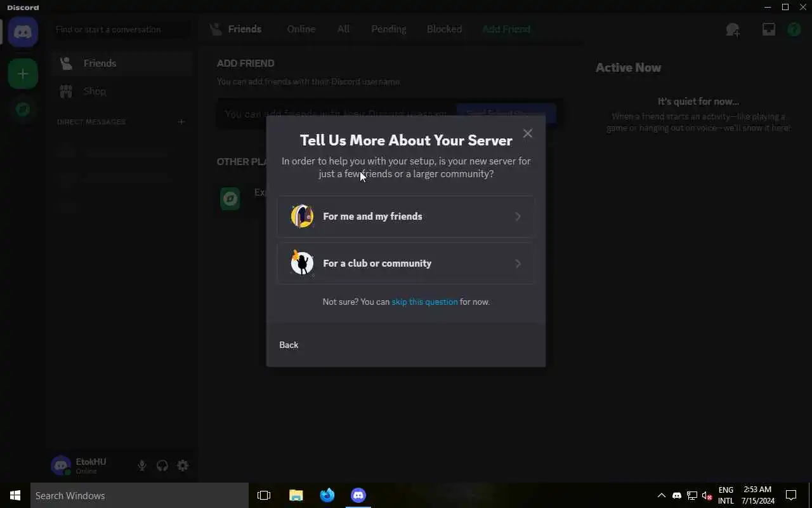812x508 pixels.
Task: Choose For a club or community
Action: click(x=405, y=264)
